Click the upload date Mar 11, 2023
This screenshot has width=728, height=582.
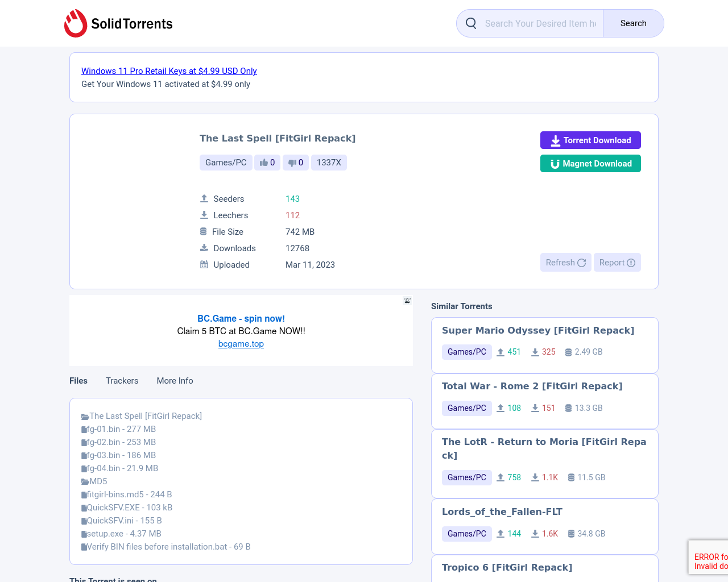(x=310, y=265)
